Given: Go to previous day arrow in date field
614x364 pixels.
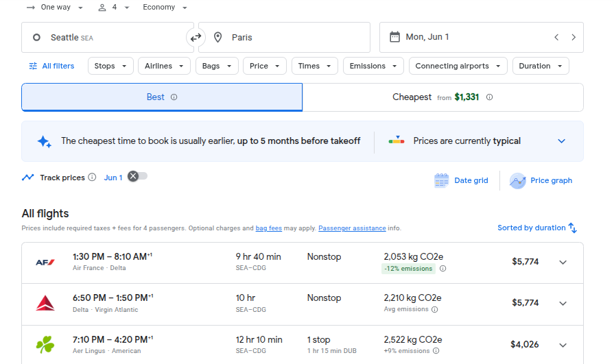Looking at the screenshot, I should [x=556, y=38].
